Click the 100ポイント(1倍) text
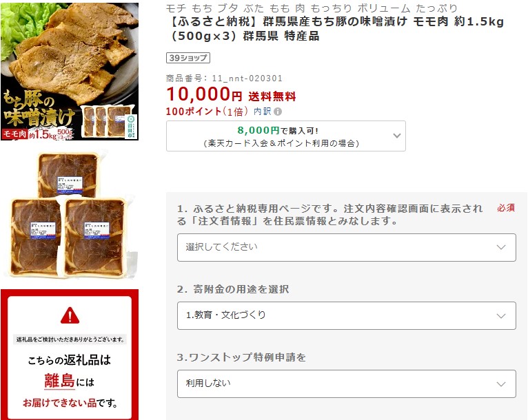The height and width of the screenshot is (420, 528). [x=207, y=112]
